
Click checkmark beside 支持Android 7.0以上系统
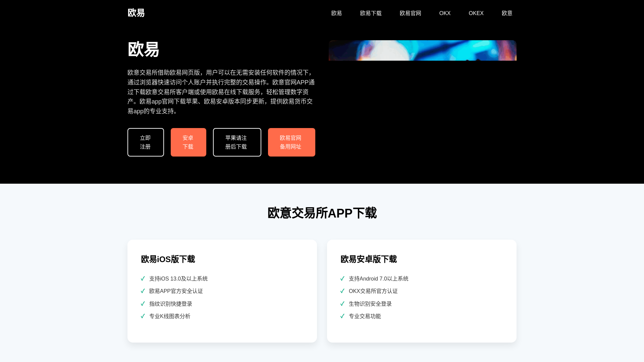[x=342, y=279]
